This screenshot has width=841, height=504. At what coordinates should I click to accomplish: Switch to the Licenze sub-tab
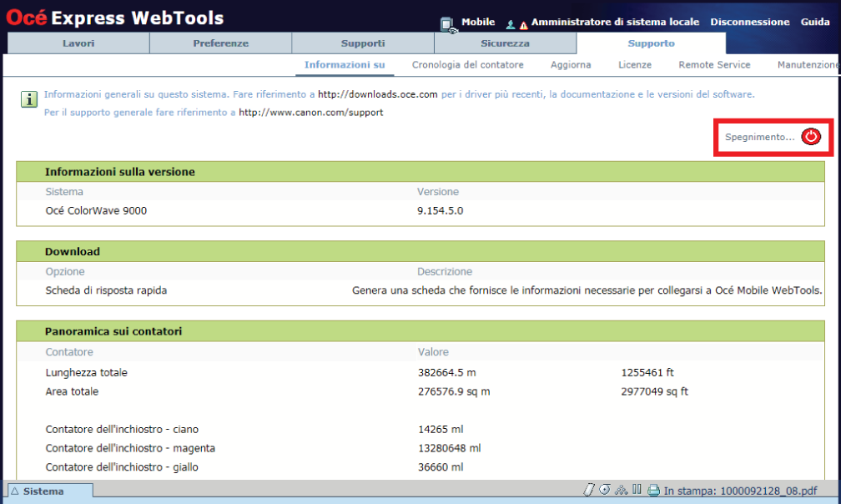pyautogui.click(x=635, y=65)
